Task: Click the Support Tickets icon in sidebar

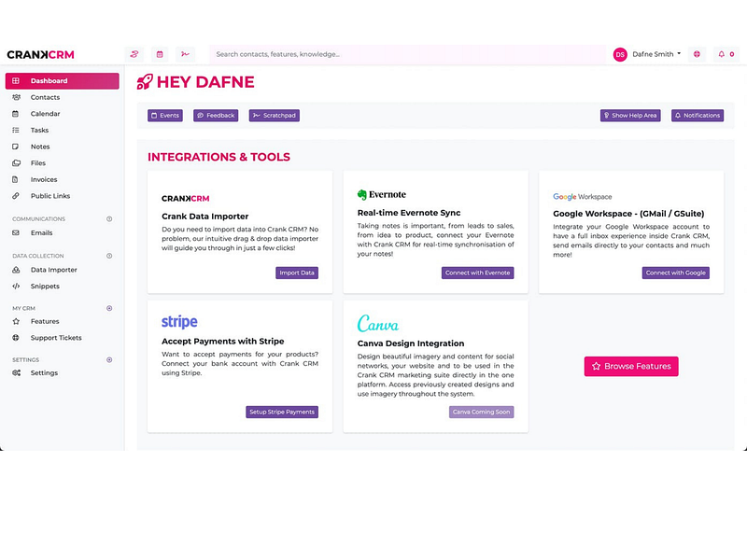Action: tap(16, 338)
